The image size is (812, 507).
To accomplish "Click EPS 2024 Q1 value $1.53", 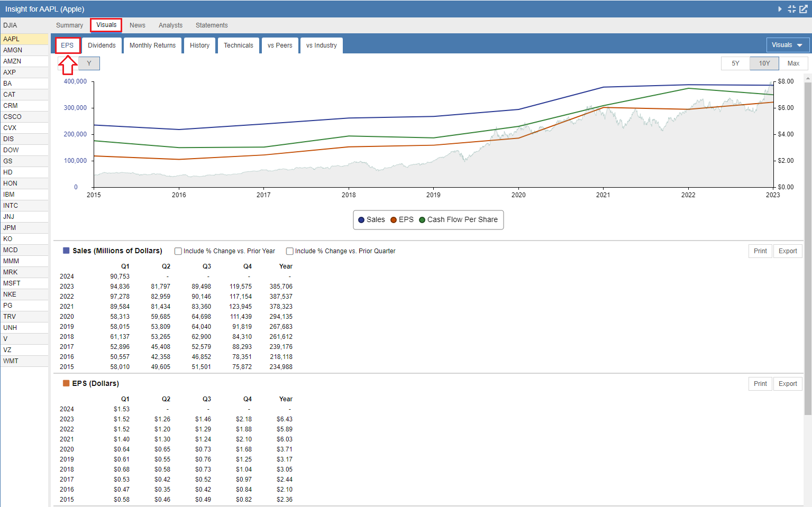I will [122, 409].
